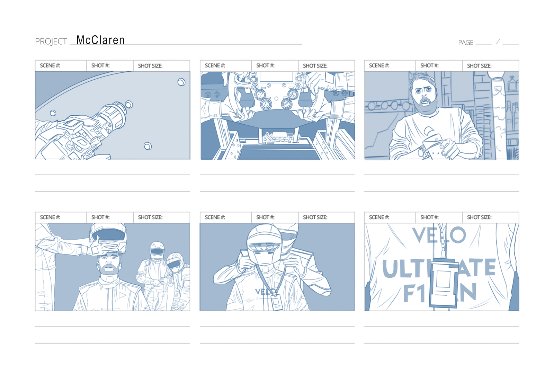Select the driver fastening helmet panel
Screen dimensions: 554x392
pos(277,267)
